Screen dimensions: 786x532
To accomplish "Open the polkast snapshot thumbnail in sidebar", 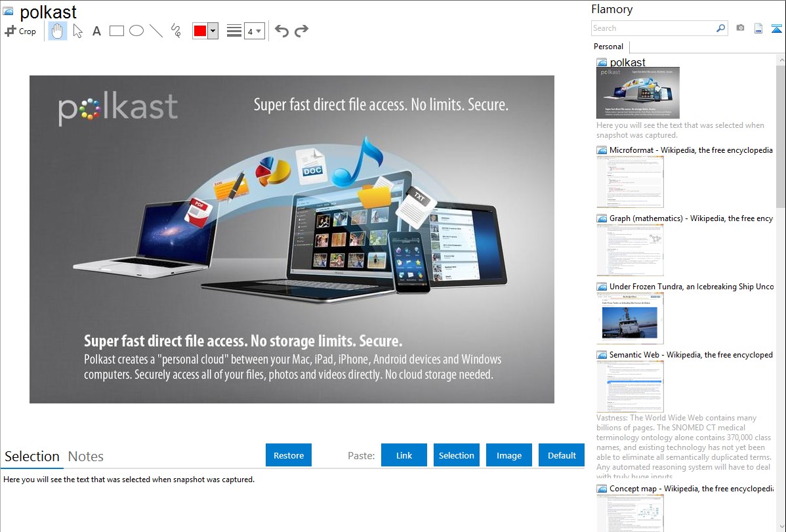I will click(638, 92).
